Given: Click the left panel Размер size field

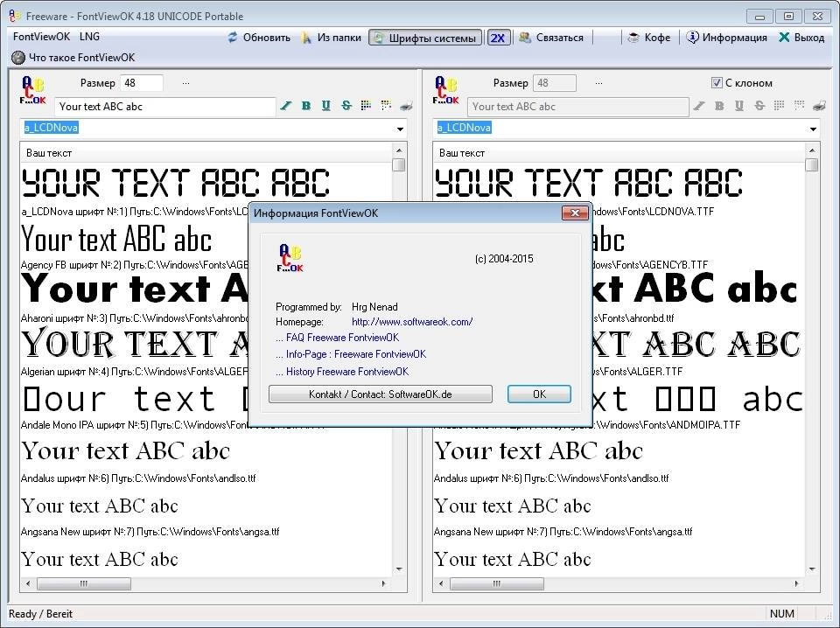Looking at the screenshot, I should (x=142, y=83).
